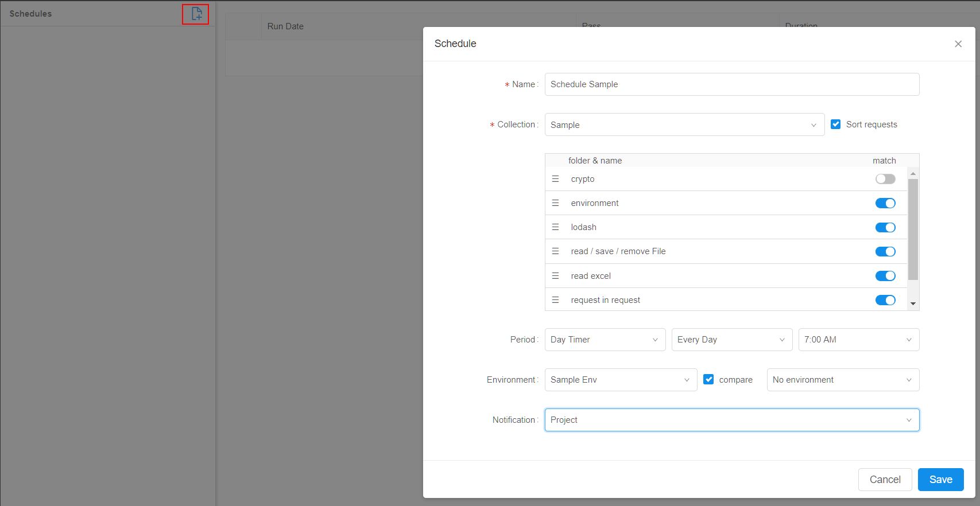Viewport: 980px width, 506px height.
Task: Open the Notification dropdown showing Project
Action: point(732,420)
